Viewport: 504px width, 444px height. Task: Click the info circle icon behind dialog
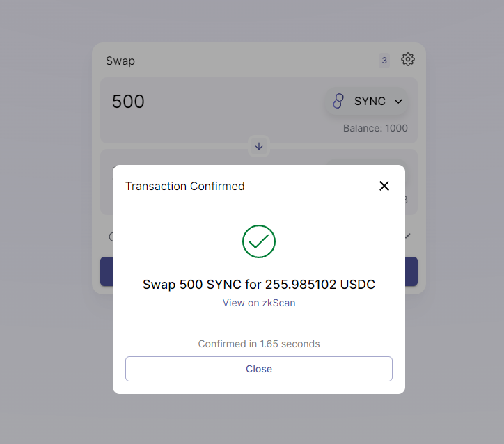click(111, 237)
